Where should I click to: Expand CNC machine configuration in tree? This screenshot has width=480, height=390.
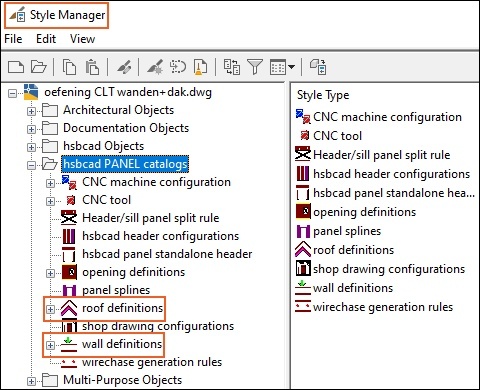[x=50, y=183]
